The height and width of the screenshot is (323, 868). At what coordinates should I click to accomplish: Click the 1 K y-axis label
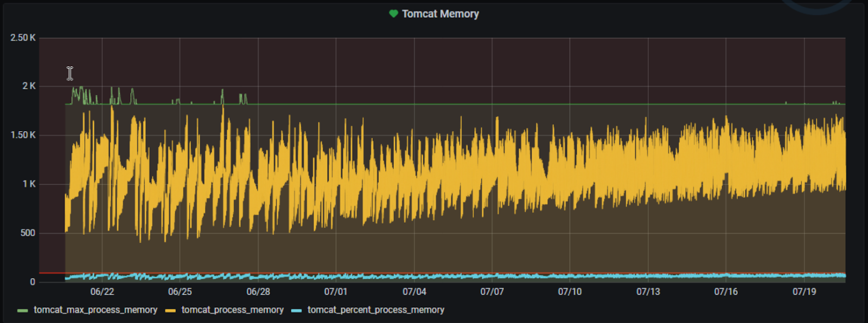(29, 184)
